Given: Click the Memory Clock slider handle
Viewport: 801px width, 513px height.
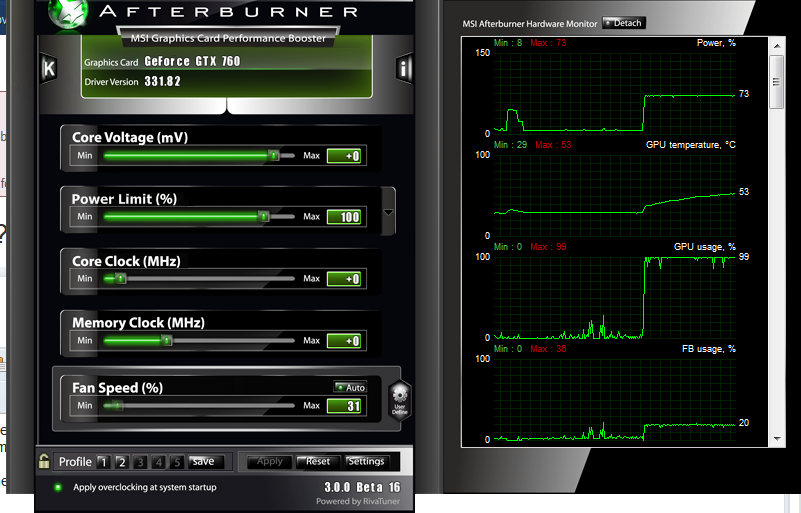Looking at the screenshot, I should pos(167,340).
